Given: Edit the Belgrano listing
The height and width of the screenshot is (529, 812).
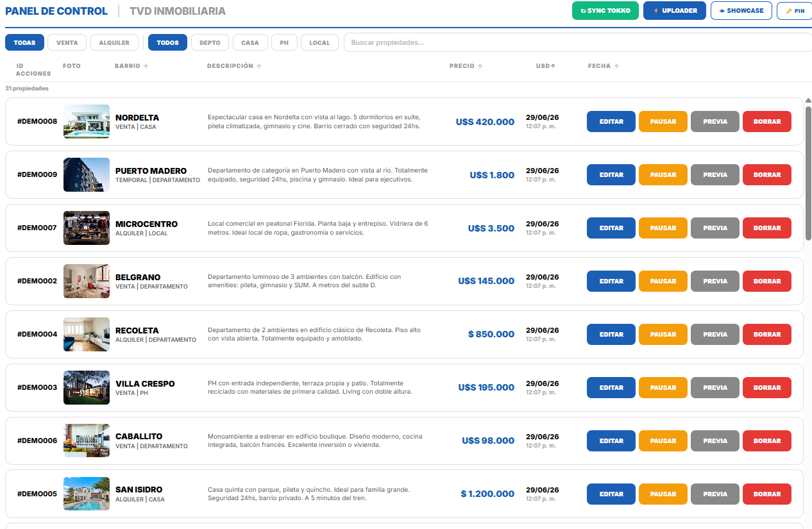Looking at the screenshot, I should click(611, 281).
